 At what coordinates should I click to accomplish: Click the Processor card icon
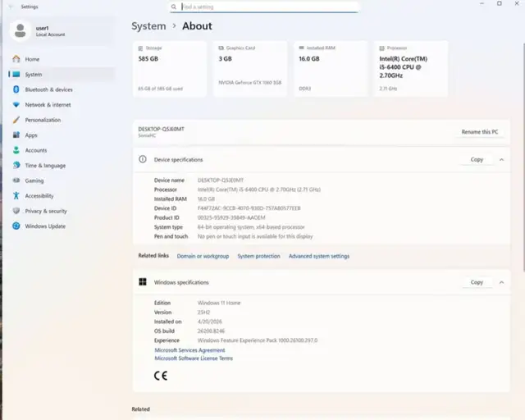[381, 48]
